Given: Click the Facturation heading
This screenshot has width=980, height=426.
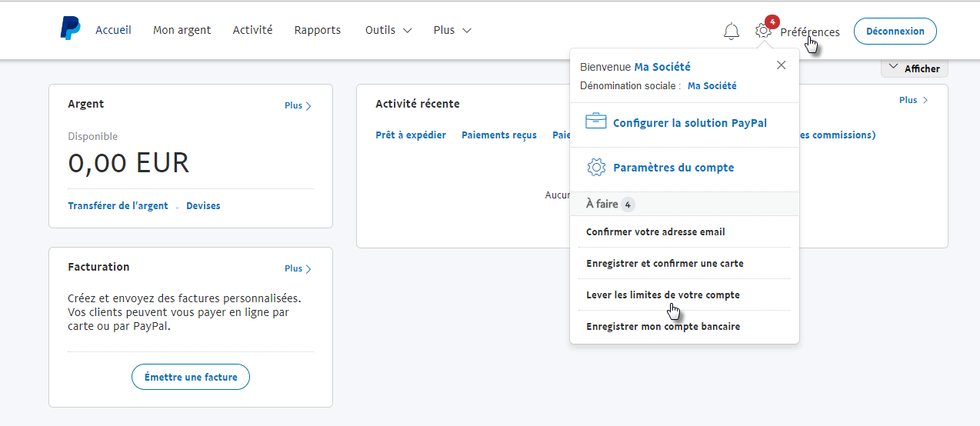Looking at the screenshot, I should point(98,267).
